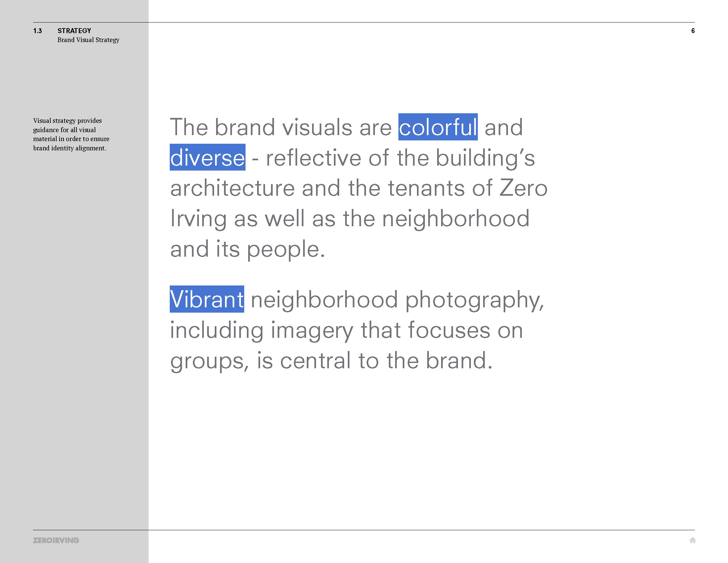Click the blue highlight swatch behind Vibrant
This screenshot has height=563, width=728.
coord(207,299)
